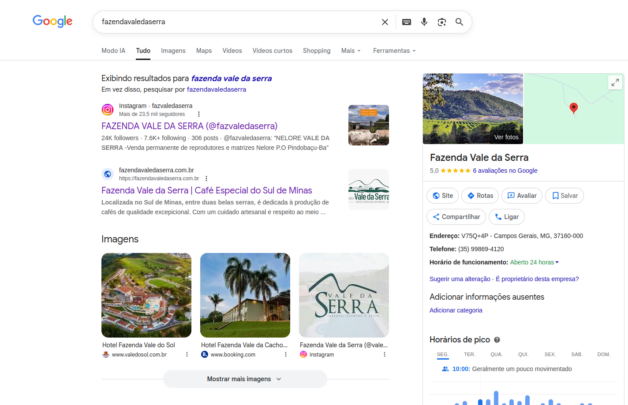Open Google Lens image search

click(x=441, y=21)
